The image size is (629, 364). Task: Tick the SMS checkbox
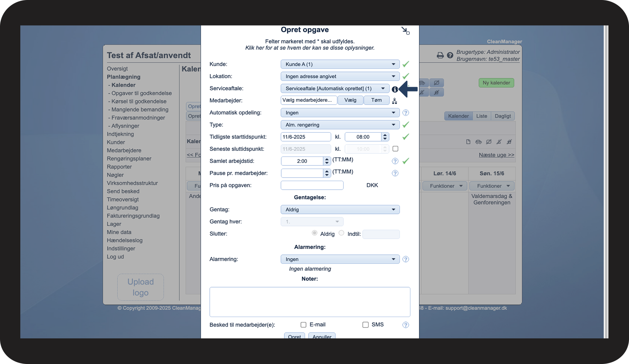click(365, 325)
